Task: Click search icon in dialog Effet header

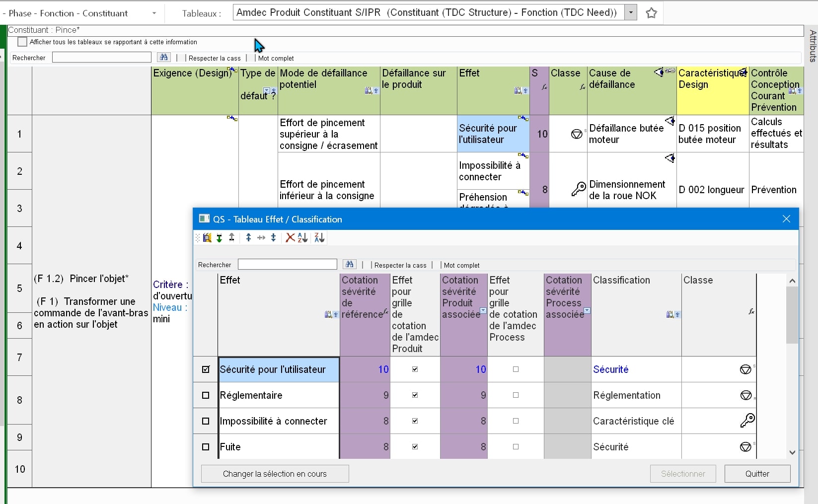Action: tap(328, 314)
